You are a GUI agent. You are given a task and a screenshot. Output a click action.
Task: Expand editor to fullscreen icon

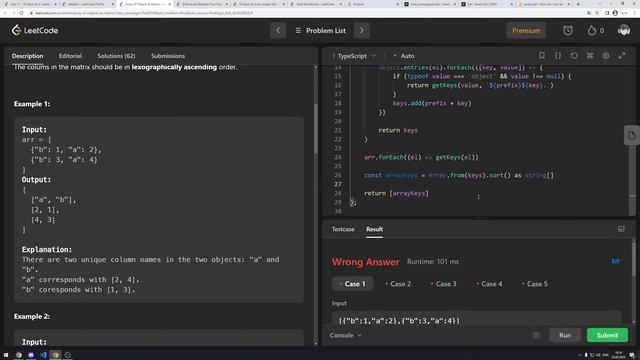(x=622, y=56)
